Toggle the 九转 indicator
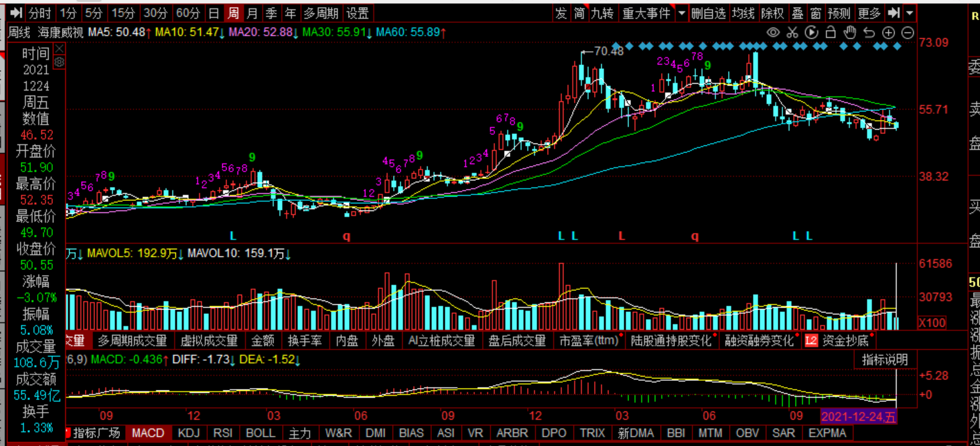This screenshot has height=446, width=980. pos(602,13)
